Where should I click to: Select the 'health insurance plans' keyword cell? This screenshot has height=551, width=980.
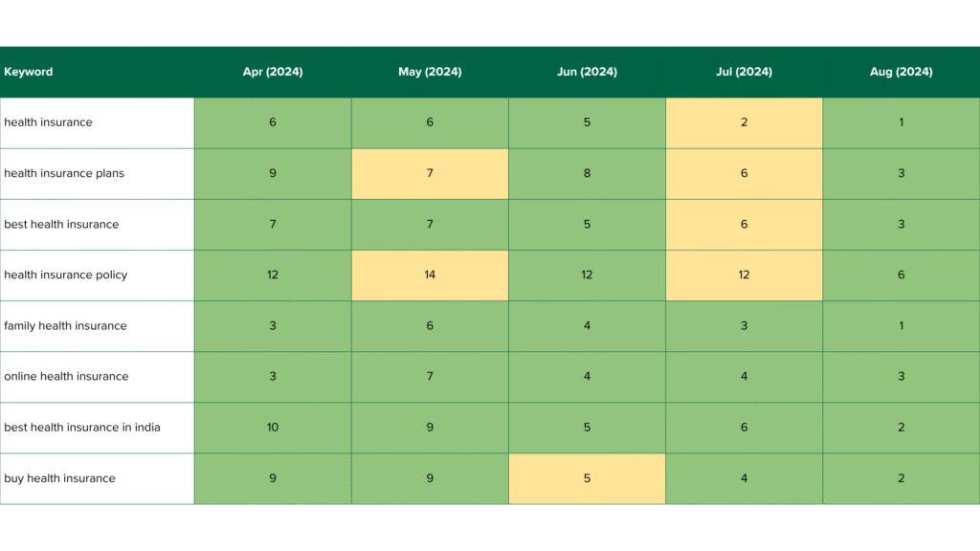click(x=64, y=173)
